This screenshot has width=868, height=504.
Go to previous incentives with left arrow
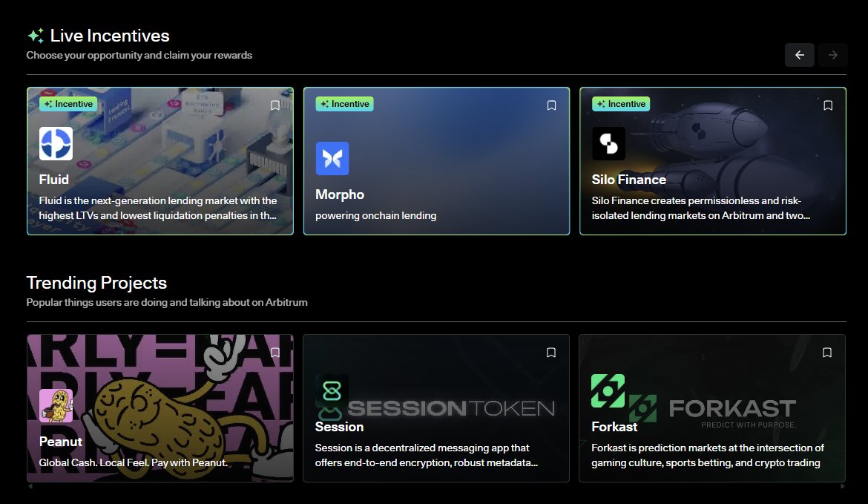pos(799,55)
